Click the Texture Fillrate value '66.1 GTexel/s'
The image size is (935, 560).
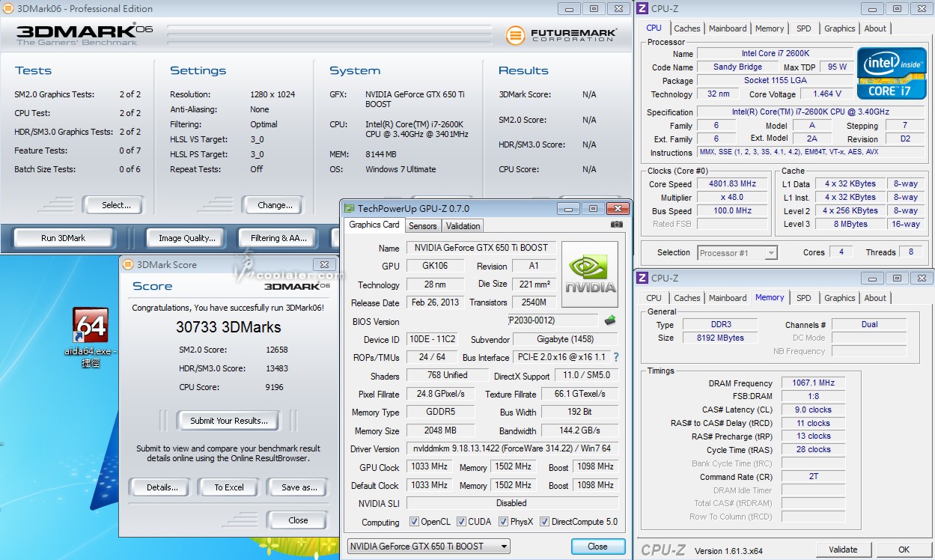coord(580,394)
